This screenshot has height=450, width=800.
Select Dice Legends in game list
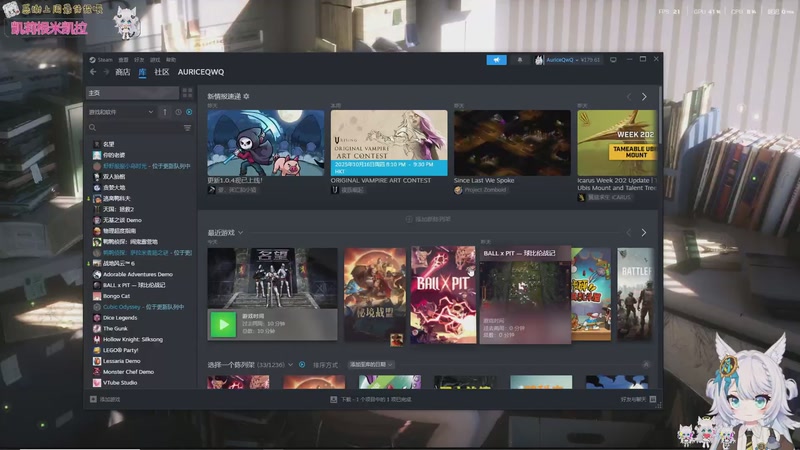(120, 317)
